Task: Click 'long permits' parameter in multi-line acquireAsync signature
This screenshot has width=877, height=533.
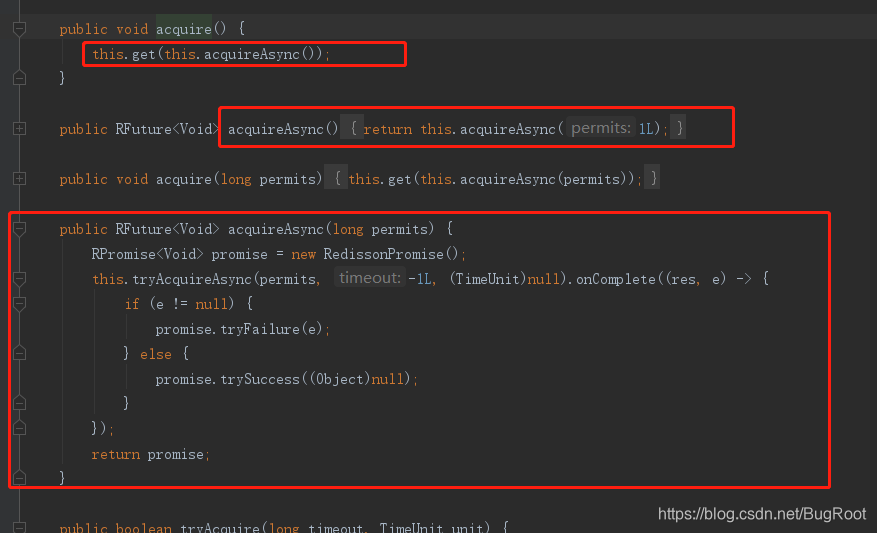Action: tap(380, 229)
